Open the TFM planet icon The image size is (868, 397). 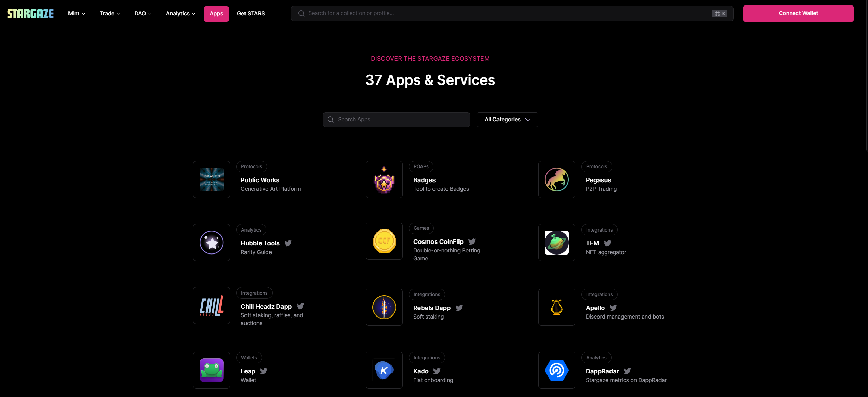pyautogui.click(x=557, y=243)
